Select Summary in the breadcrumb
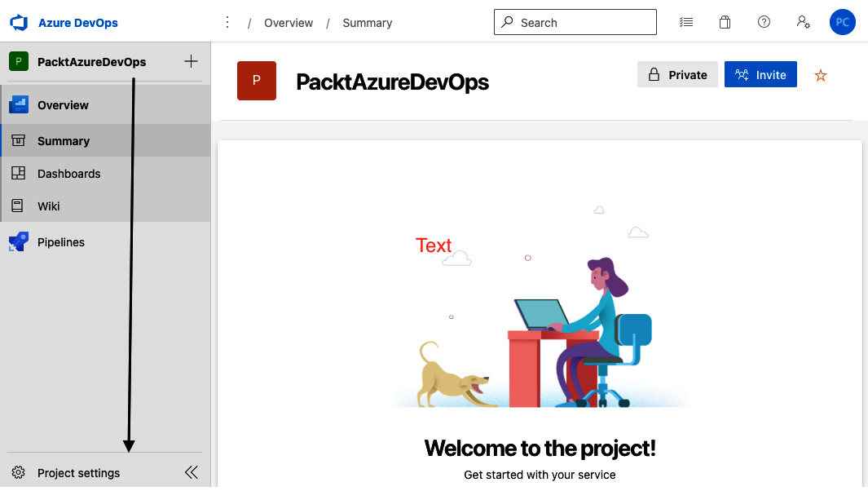 click(367, 23)
